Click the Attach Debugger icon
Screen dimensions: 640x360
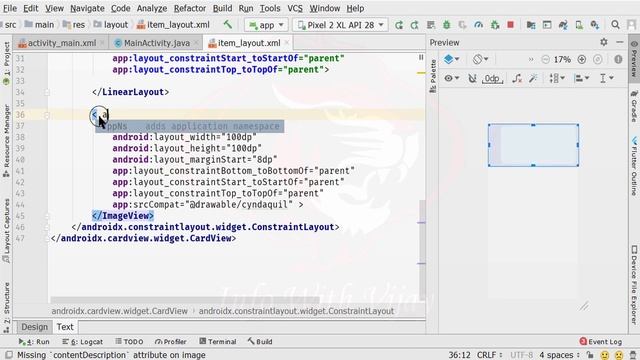495,25
